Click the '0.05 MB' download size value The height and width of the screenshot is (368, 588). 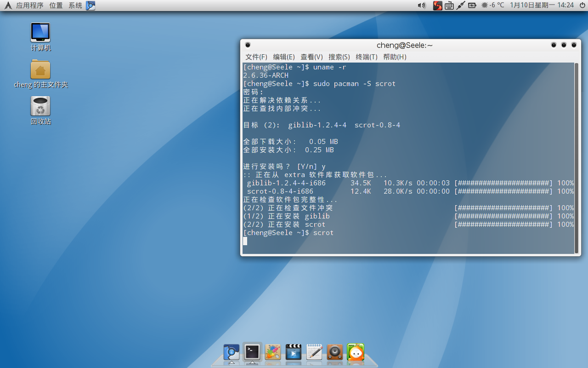point(323,142)
